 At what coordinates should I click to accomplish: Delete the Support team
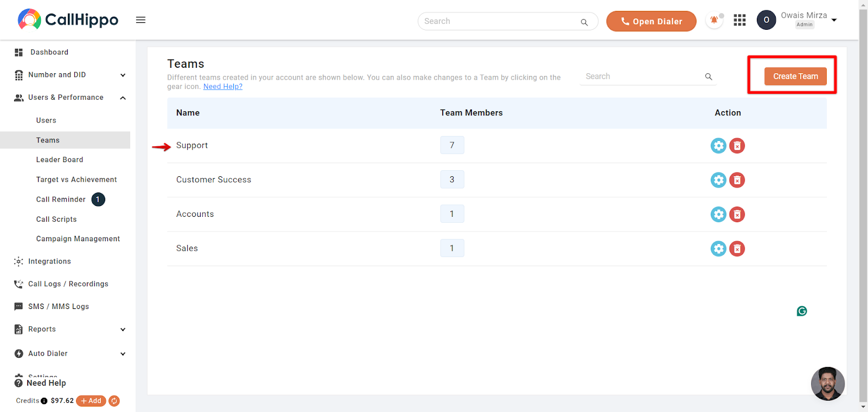tap(737, 146)
